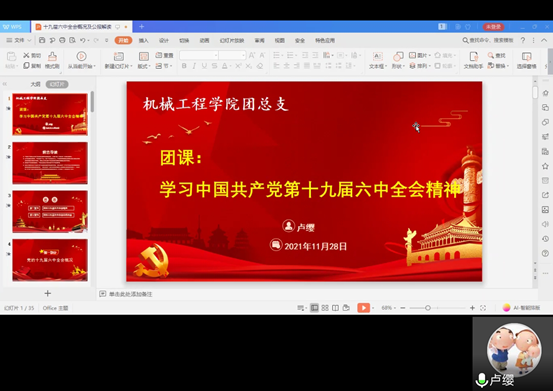Click the save icon in quick toolbar

click(x=42, y=40)
